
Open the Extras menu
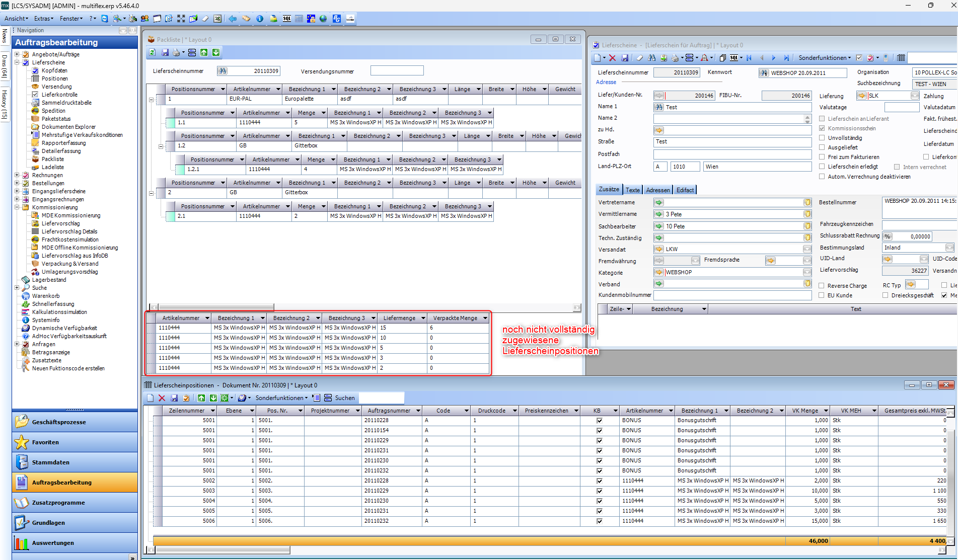(43, 19)
